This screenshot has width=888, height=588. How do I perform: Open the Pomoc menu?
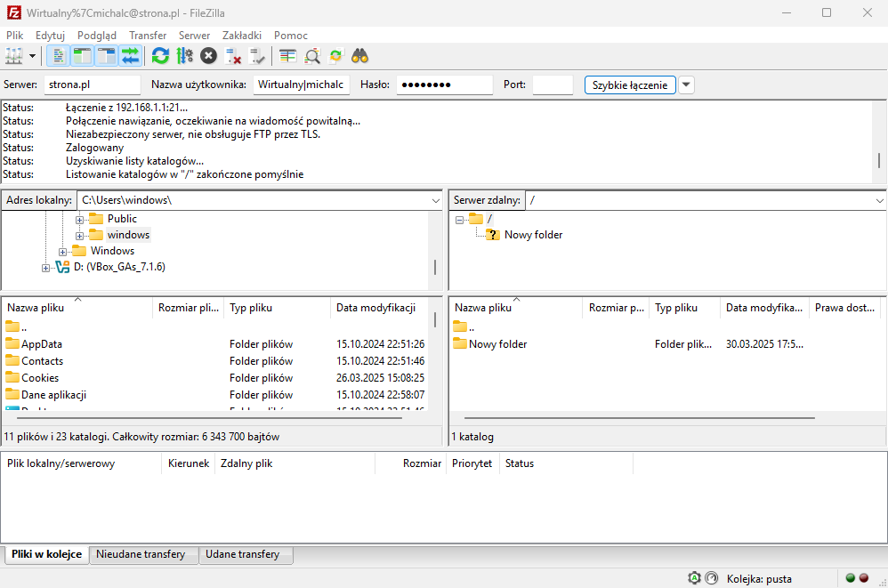click(x=291, y=35)
